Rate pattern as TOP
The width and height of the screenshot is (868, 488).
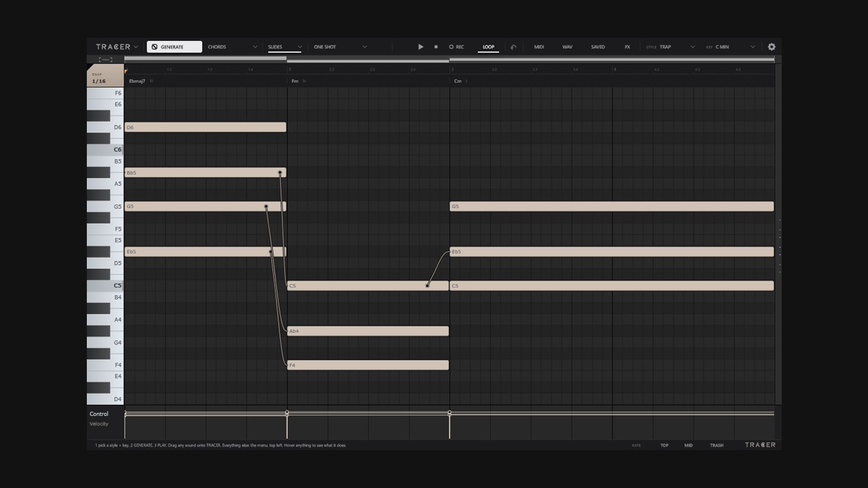tap(665, 445)
